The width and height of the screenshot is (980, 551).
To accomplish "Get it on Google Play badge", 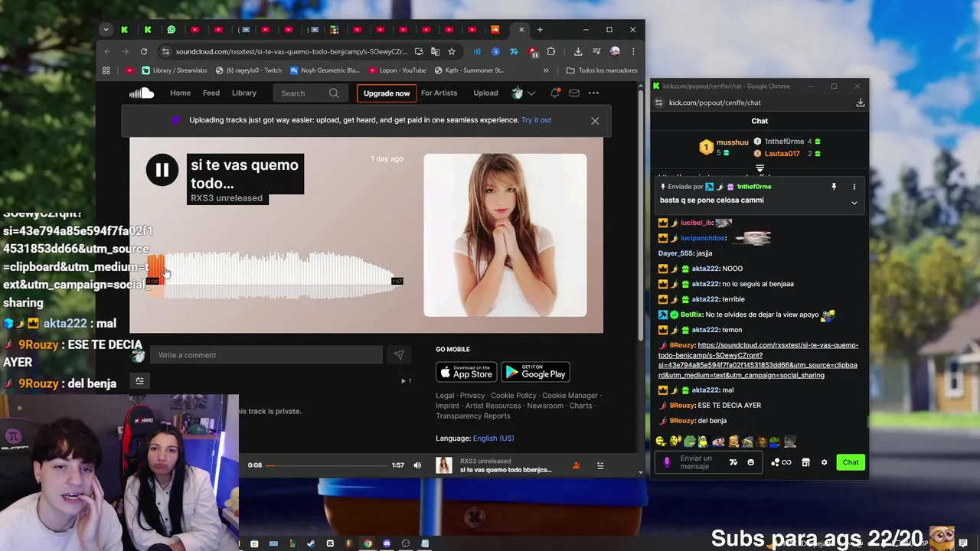I will [535, 372].
